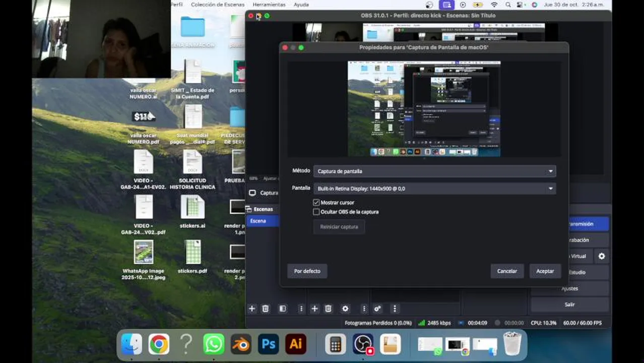Viewport: 644px width, 363px height.
Task: Remove the selected source using the sources trash icon
Action: 328,309
